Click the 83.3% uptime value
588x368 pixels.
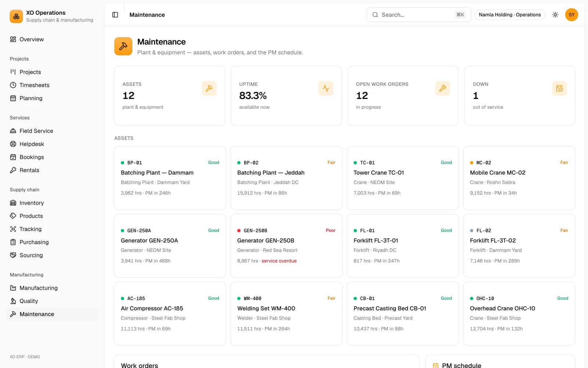tap(253, 96)
